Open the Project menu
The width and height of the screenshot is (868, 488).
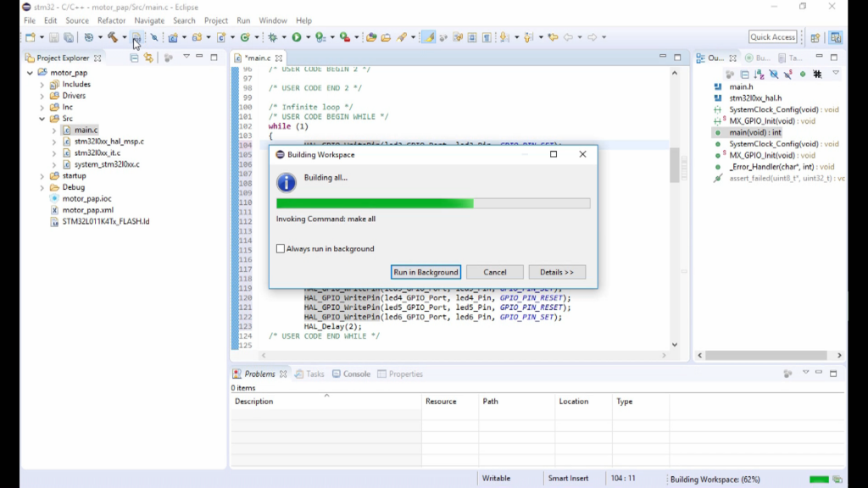(216, 20)
